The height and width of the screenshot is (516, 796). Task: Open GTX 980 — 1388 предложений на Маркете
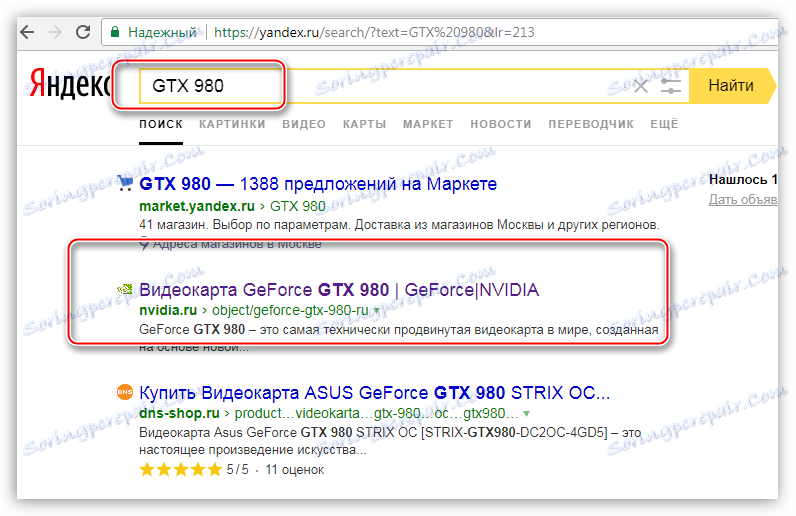coord(318,184)
